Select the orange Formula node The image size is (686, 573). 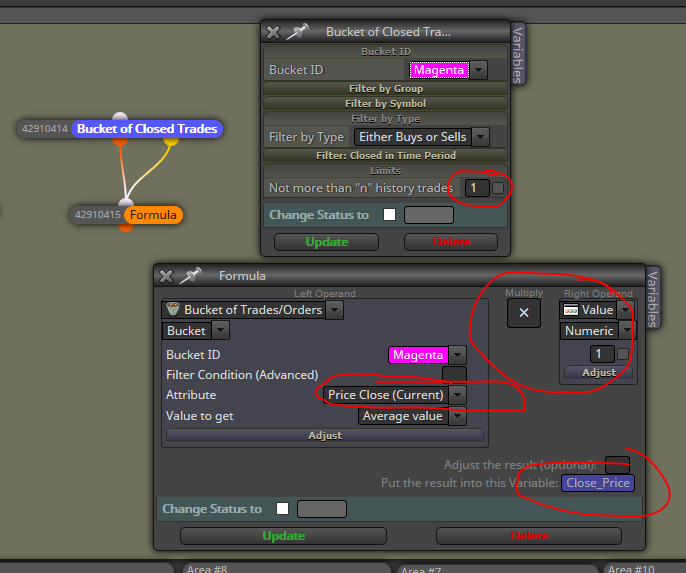click(153, 215)
